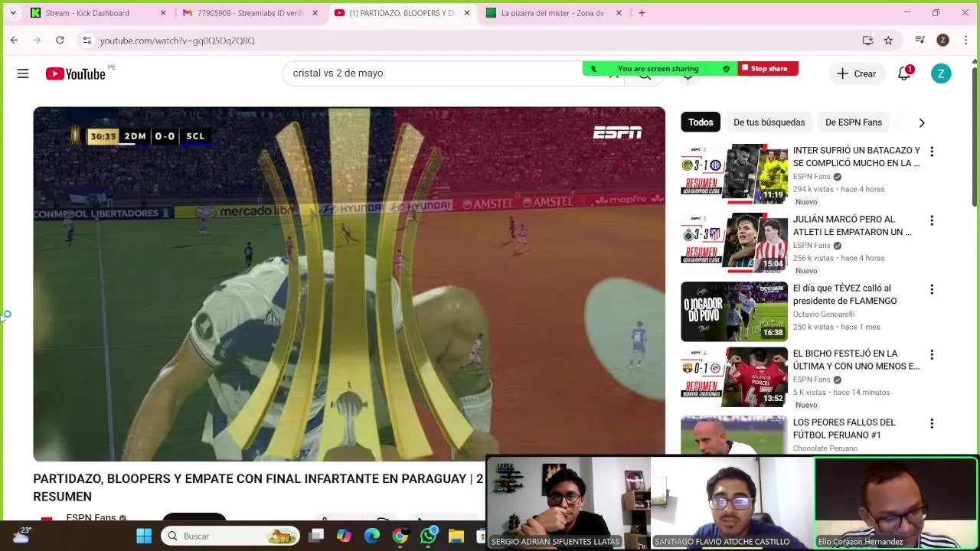The height and width of the screenshot is (551, 980).
Task: Focus the address bar URL
Action: (177, 41)
